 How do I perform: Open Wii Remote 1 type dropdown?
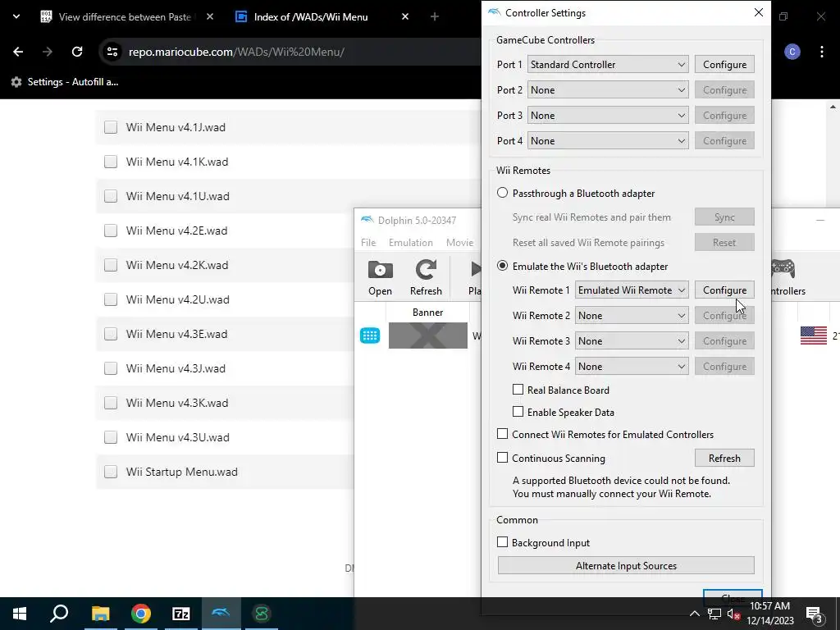[632, 290]
